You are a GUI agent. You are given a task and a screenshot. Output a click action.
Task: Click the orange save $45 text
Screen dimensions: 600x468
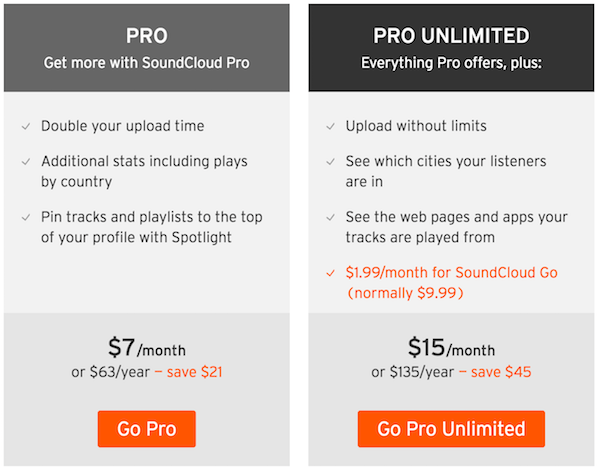coord(501,372)
